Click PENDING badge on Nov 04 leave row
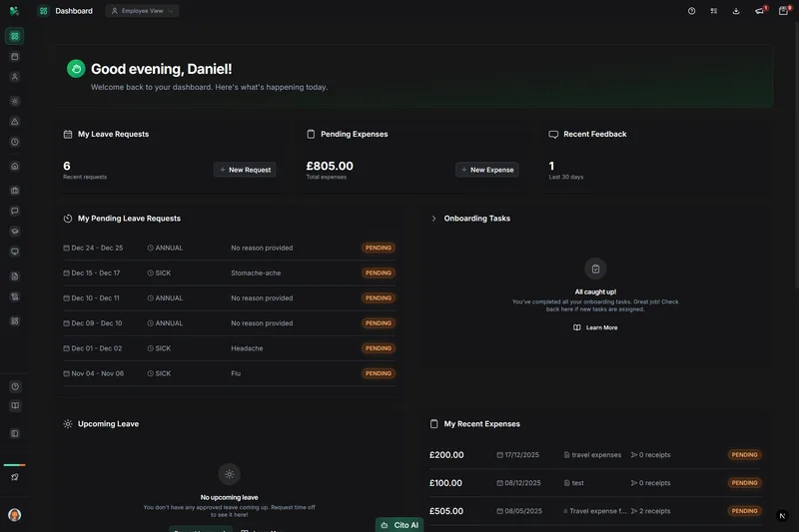 point(379,373)
